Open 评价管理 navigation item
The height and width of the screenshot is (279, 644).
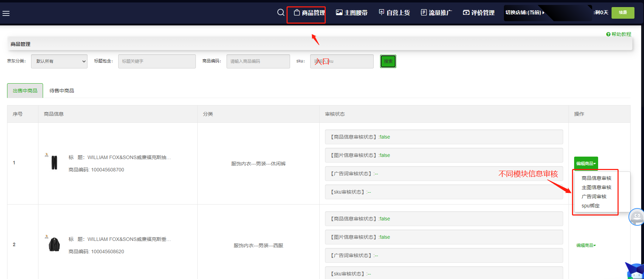point(479,13)
